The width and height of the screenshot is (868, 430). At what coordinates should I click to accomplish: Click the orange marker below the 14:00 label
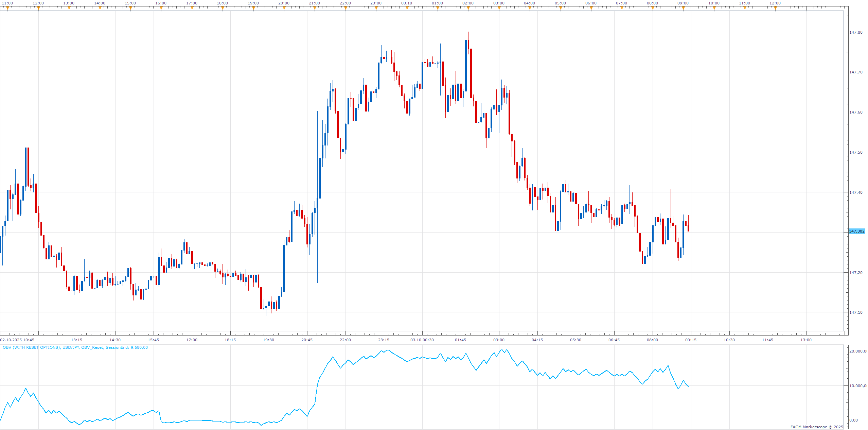[x=100, y=8]
